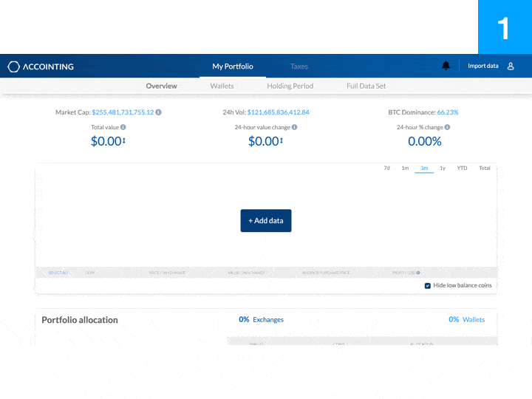Choose the YTD chart range
The width and height of the screenshot is (532, 399).
[x=462, y=168]
